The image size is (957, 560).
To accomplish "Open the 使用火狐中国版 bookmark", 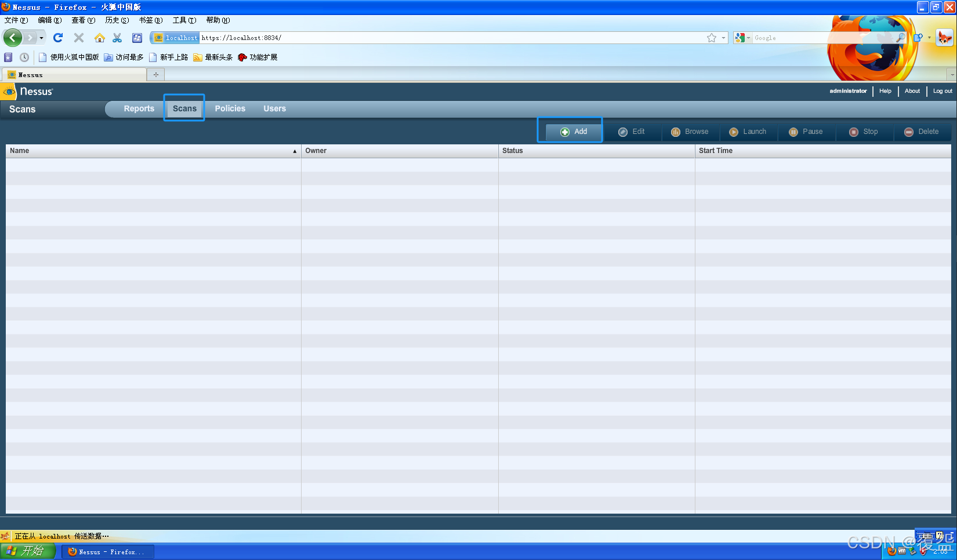I will coord(68,57).
